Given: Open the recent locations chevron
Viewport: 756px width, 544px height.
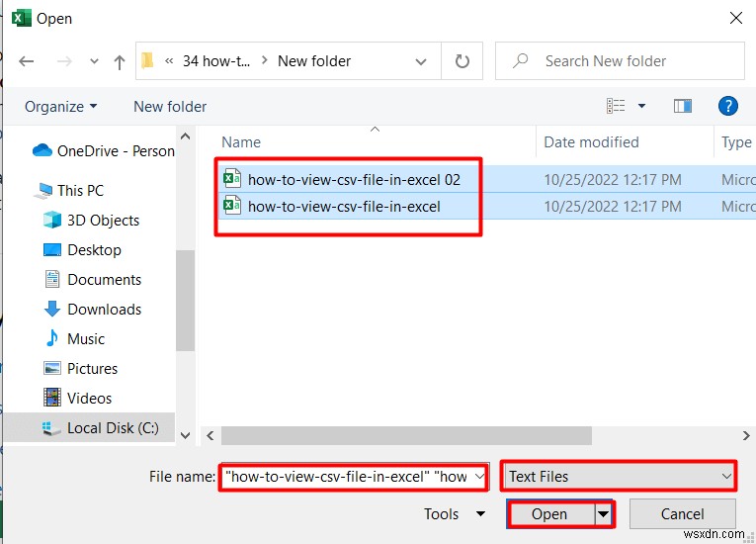Looking at the screenshot, I should pyautogui.click(x=94, y=61).
